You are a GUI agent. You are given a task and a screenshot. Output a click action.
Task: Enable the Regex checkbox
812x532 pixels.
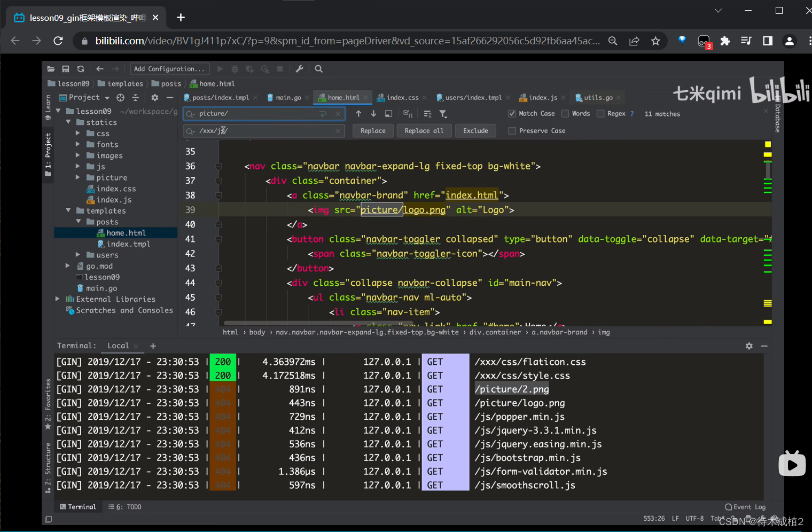600,114
